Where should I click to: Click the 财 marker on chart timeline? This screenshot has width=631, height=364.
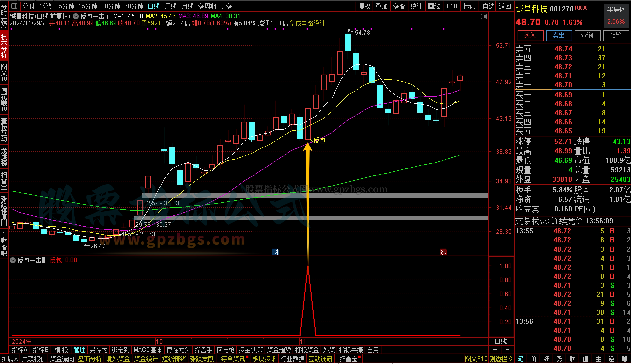click(275, 252)
